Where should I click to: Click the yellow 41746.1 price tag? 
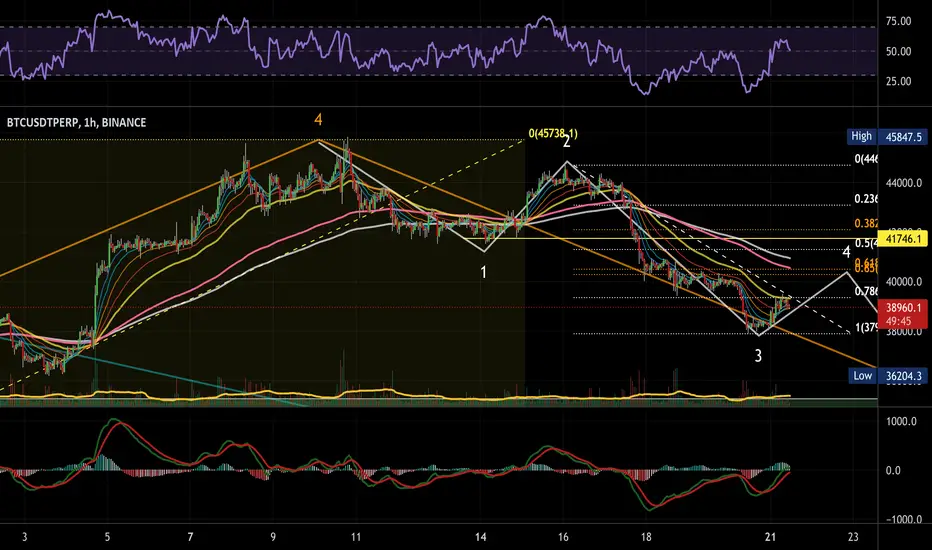(x=903, y=239)
